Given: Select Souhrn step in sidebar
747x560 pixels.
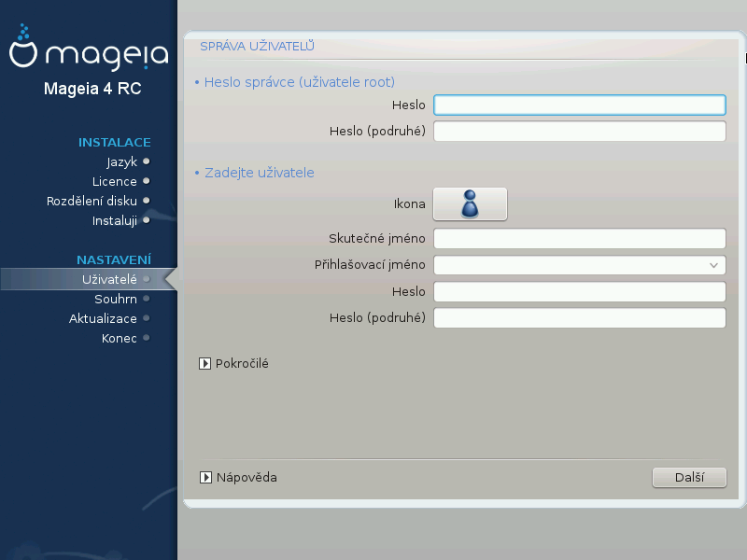Looking at the screenshot, I should point(115,299).
